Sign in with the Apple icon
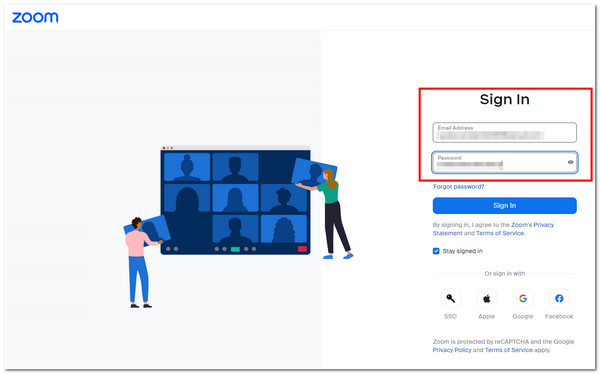The width and height of the screenshot is (600, 374). pos(487,298)
